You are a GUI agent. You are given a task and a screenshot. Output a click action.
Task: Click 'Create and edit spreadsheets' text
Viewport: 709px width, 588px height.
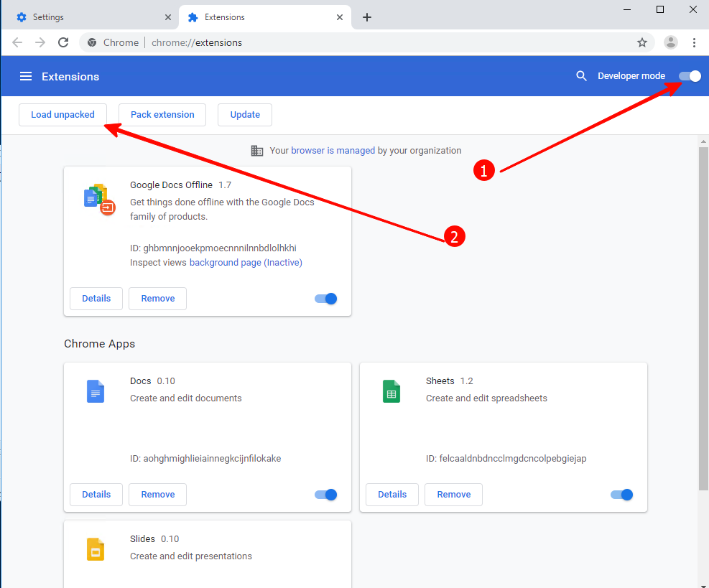[x=486, y=398]
